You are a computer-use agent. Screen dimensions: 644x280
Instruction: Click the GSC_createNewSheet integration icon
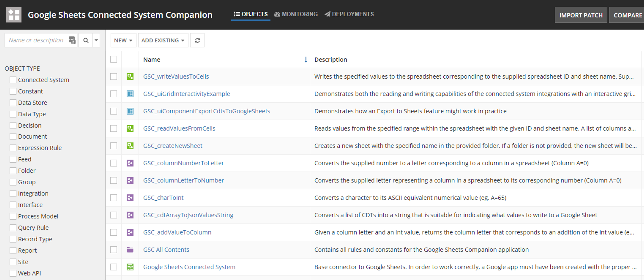coord(130,146)
